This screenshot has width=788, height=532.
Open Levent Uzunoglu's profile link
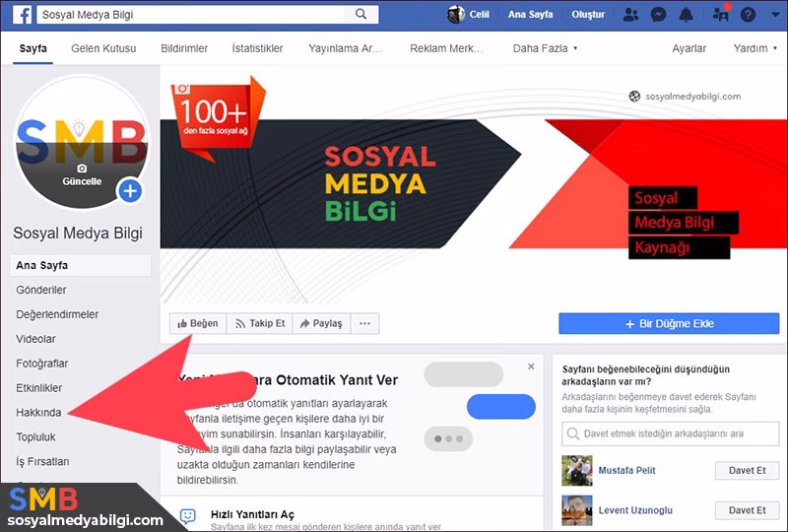tap(635, 510)
